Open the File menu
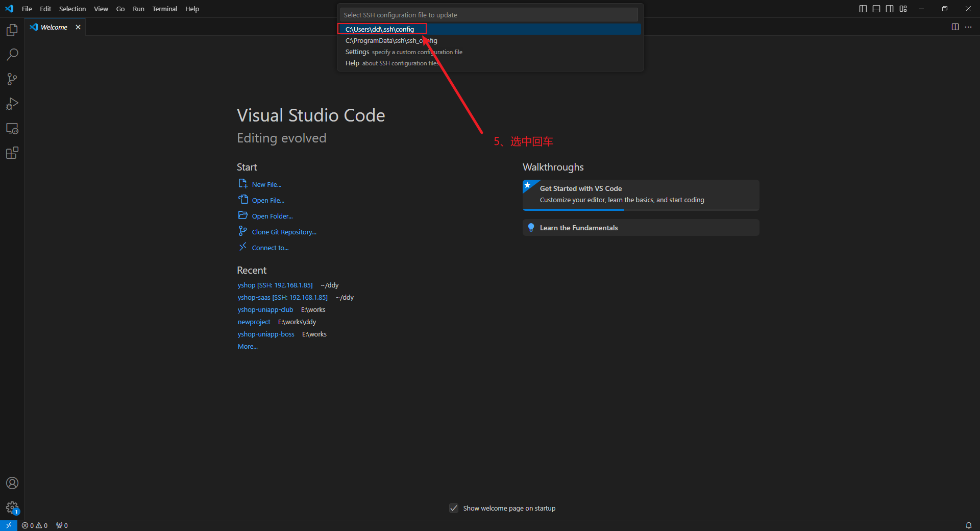This screenshot has width=980, height=531. tap(27, 9)
